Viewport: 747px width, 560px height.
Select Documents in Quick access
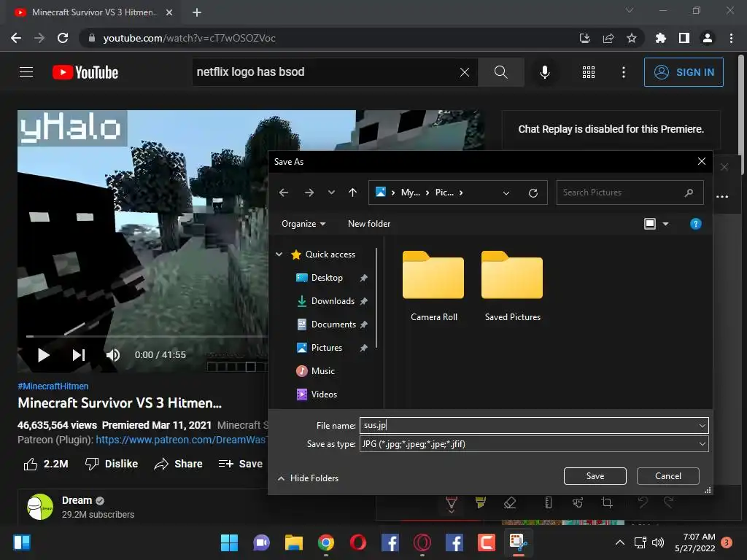[x=333, y=324]
